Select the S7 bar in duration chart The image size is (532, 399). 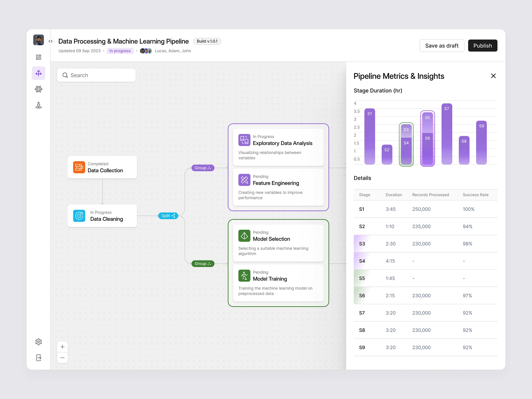pos(447,134)
